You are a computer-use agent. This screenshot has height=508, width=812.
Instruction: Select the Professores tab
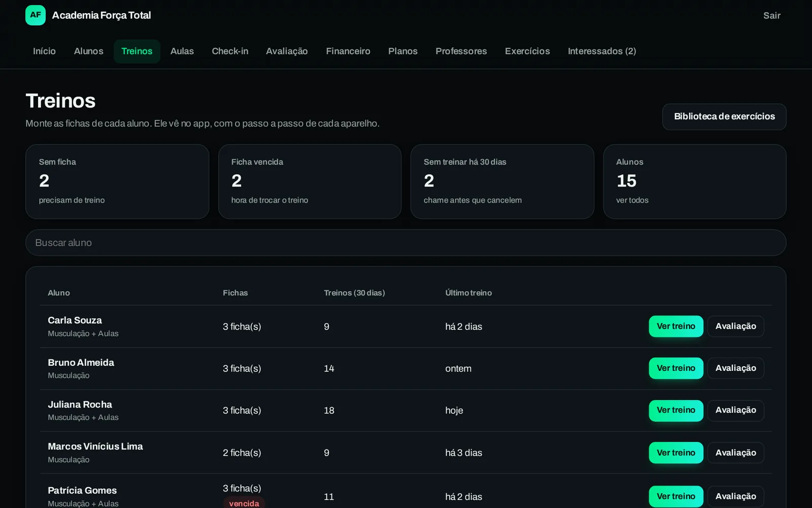(x=461, y=51)
